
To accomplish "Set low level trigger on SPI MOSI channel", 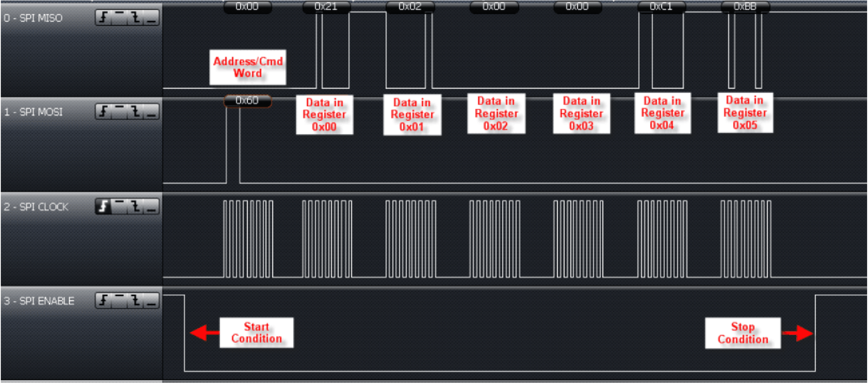I will (x=151, y=112).
